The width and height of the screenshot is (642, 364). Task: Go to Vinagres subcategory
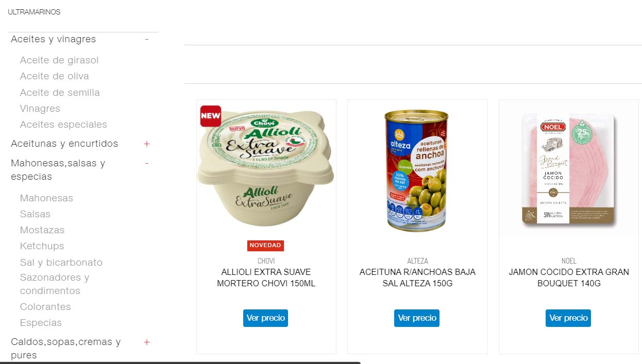click(x=40, y=109)
